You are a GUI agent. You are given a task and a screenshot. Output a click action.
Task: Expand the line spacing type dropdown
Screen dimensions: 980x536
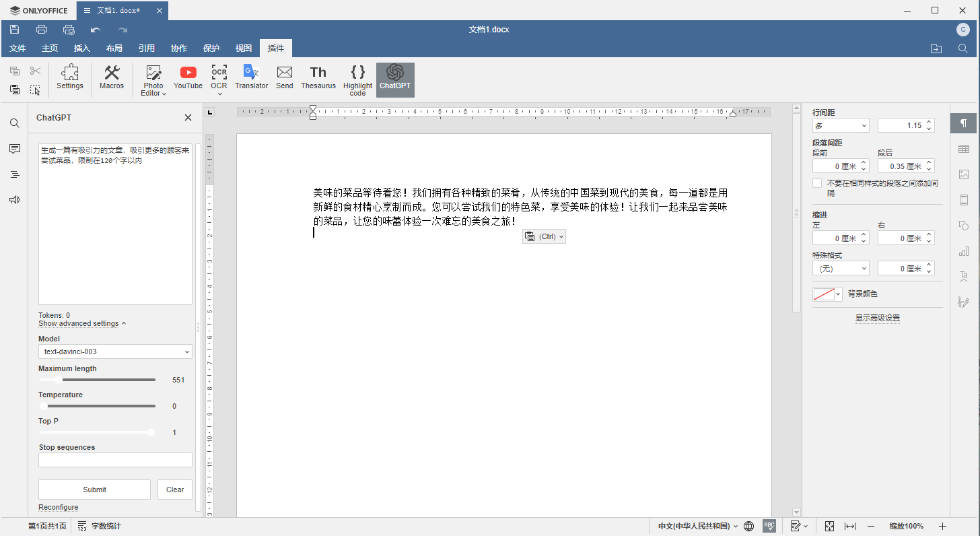[x=841, y=125]
